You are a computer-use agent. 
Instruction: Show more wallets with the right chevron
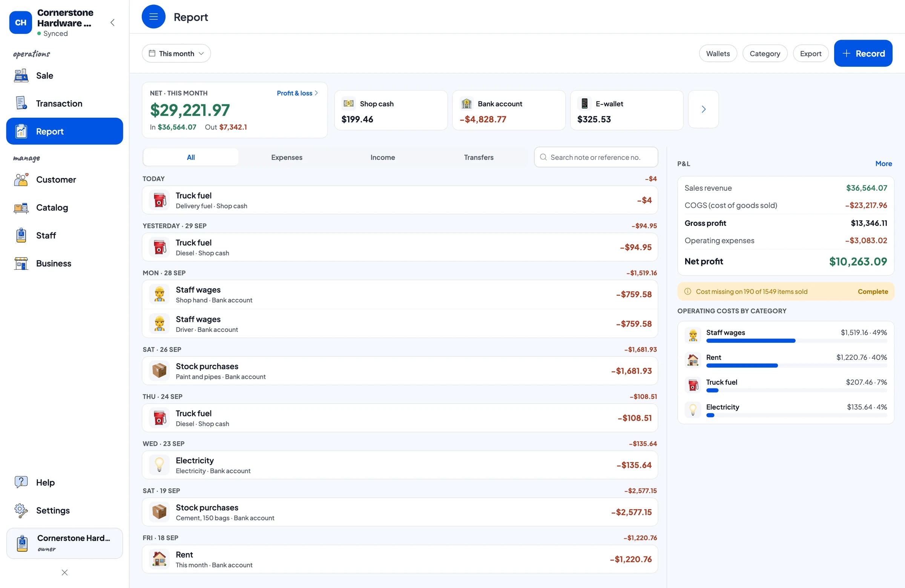[x=704, y=109]
